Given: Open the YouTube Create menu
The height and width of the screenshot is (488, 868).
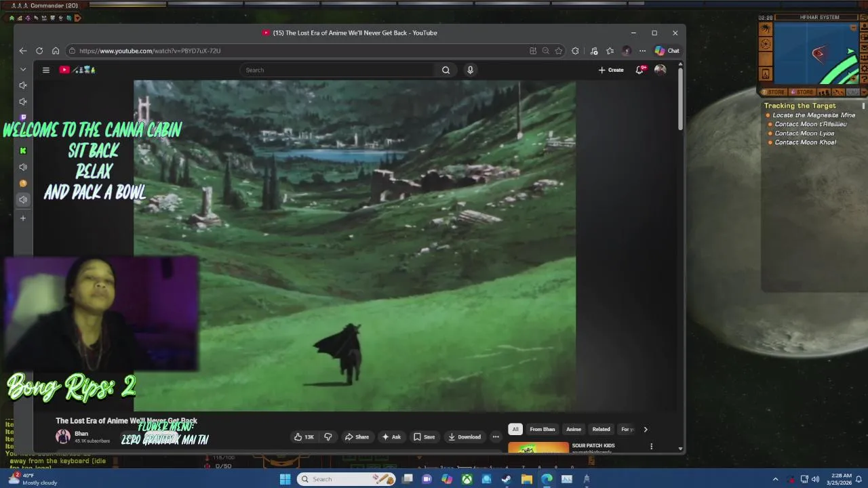Looking at the screenshot, I should 611,70.
